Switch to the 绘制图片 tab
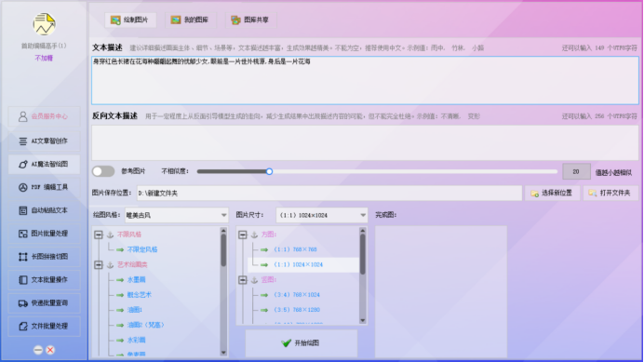644x362 pixels. tap(130, 20)
